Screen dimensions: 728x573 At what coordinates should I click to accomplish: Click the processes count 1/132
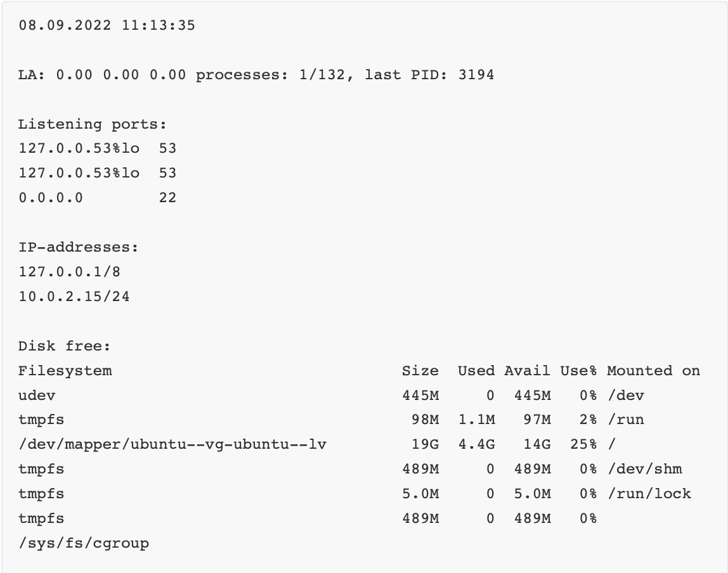coord(323,75)
